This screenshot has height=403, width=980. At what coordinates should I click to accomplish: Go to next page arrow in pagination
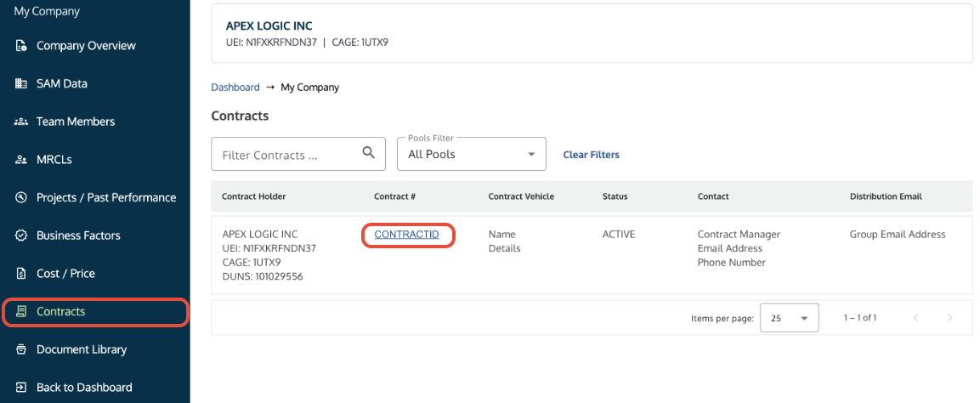949,318
